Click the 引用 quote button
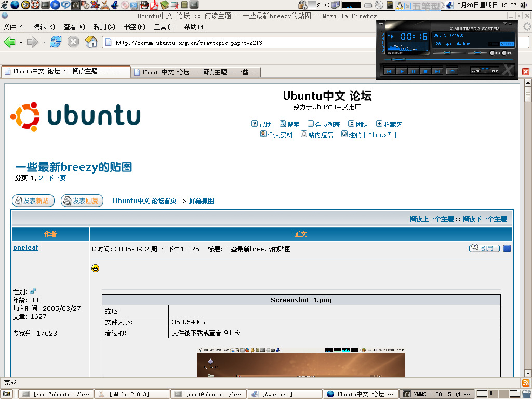This screenshot has height=399, width=532. pyautogui.click(x=484, y=248)
